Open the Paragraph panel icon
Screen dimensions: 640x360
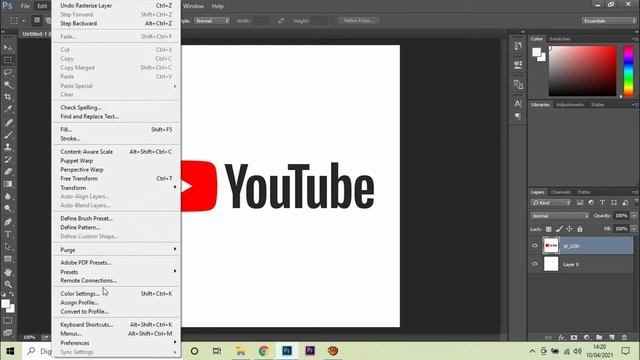click(518, 117)
